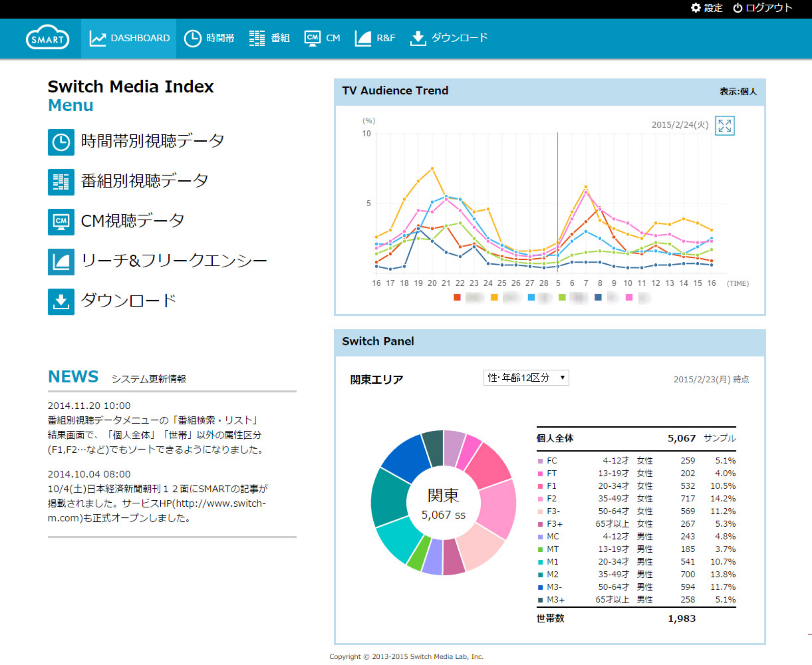
Task: Click the 2015/2/23(月) 時点 date text
Action: (711, 379)
